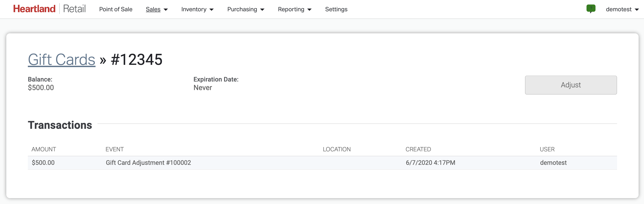Open the Inventory dropdown menu
This screenshot has height=204, width=644.
(197, 9)
